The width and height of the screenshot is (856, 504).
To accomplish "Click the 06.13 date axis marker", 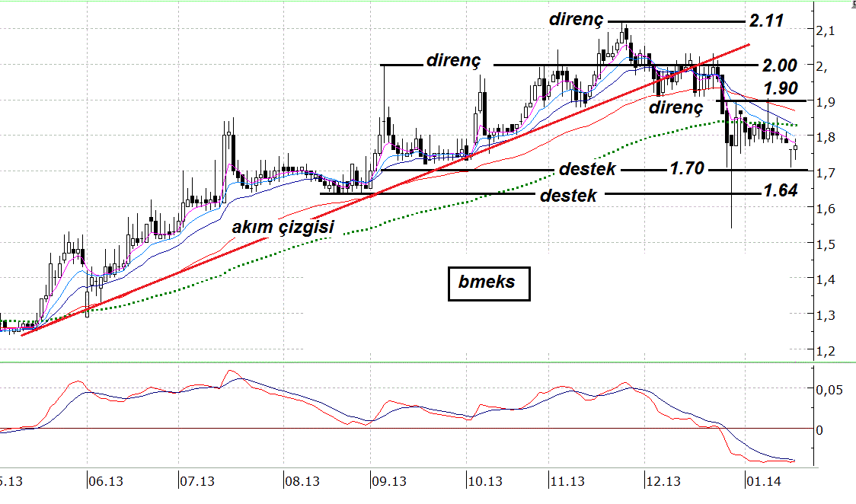I will click(106, 482).
